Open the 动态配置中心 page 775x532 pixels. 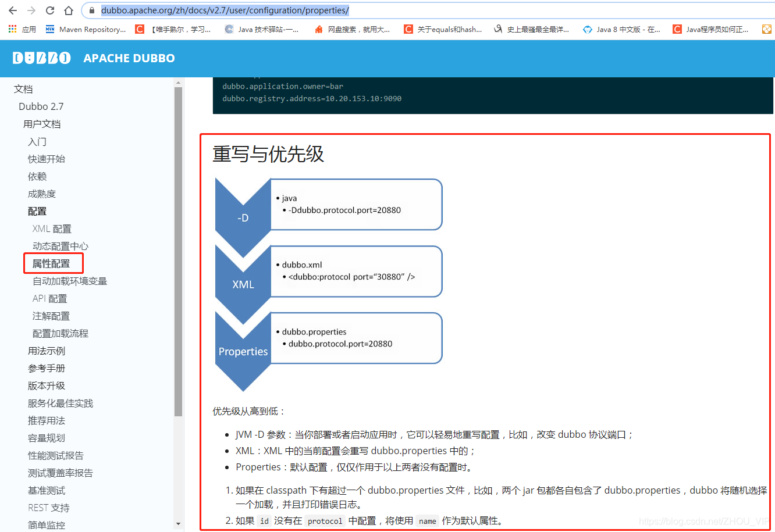[x=61, y=246]
